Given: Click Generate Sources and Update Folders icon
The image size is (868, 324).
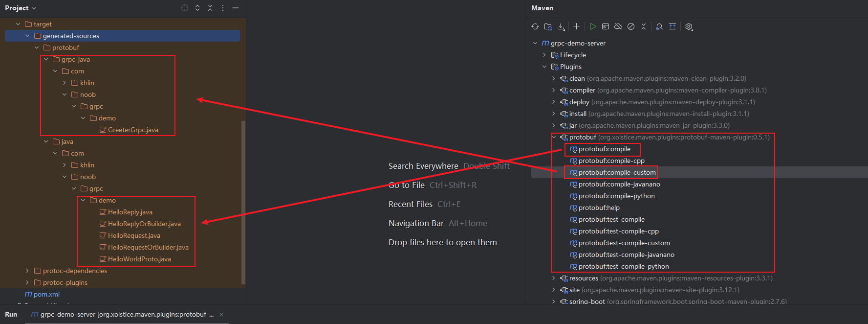Looking at the screenshot, I should (548, 27).
